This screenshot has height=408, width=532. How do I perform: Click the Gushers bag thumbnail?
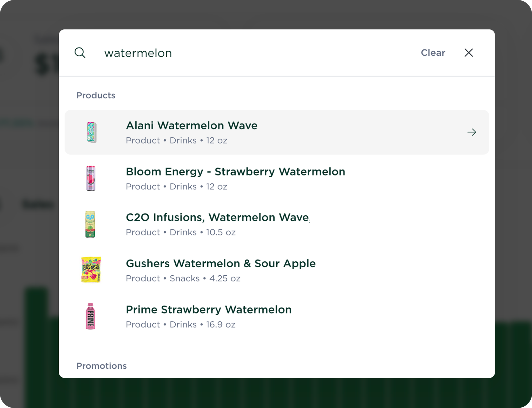(x=91, y=270)
